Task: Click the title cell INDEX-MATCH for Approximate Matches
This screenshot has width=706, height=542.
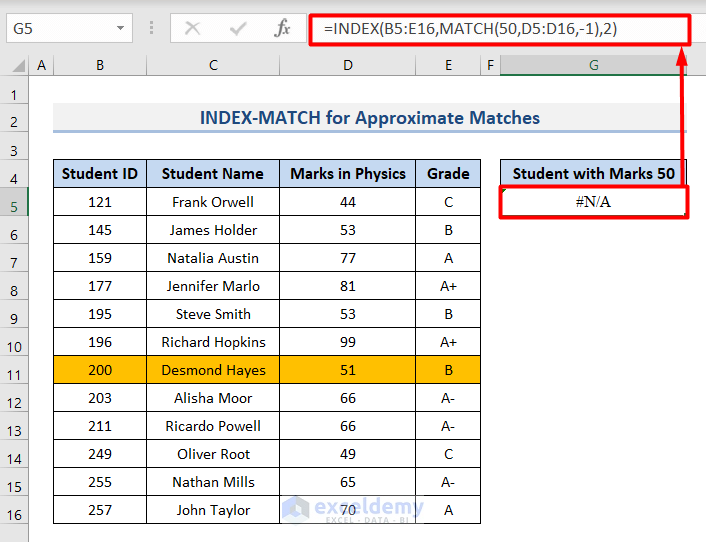Action: point(369,118)
